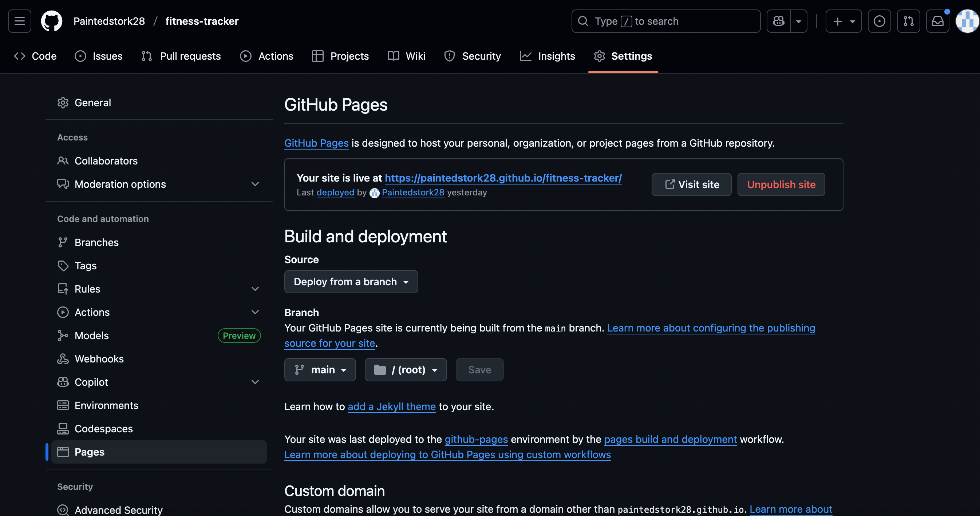Open the add a Jekyll theme link
The width and height of the screenshot is (980, 516).
coord(391,406)
